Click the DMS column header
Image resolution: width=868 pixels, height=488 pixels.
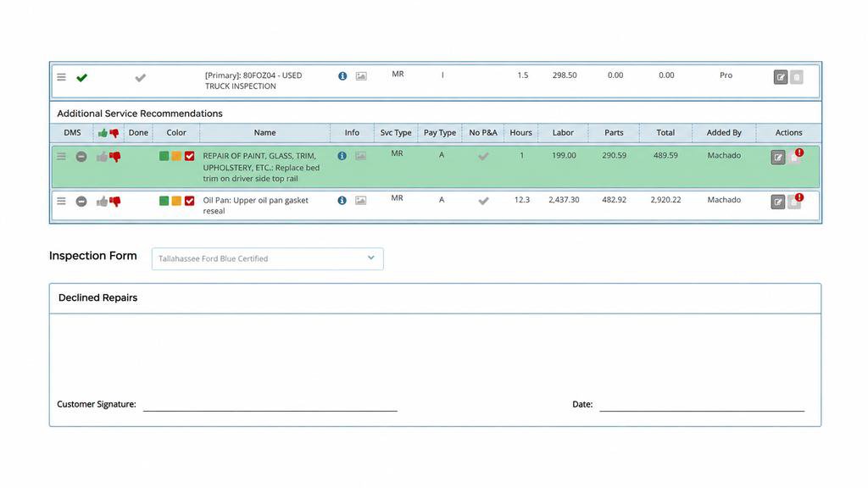point(73,133)
